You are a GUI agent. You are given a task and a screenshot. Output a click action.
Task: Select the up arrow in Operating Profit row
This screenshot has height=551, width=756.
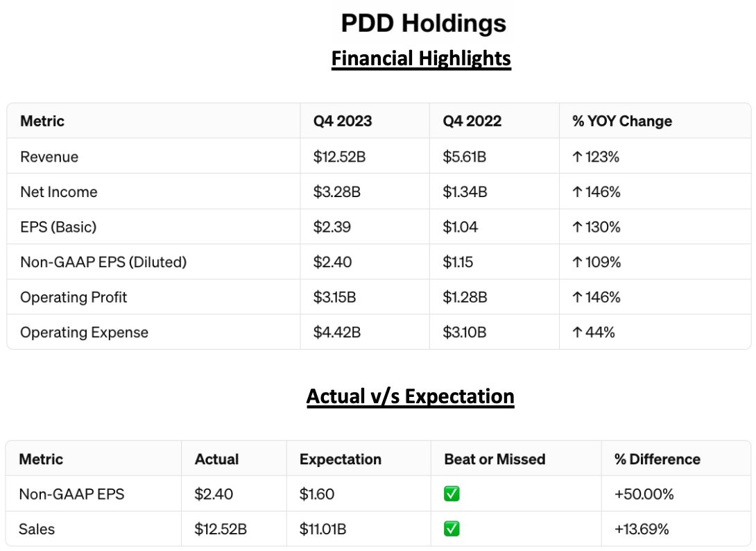coord(577,298)
